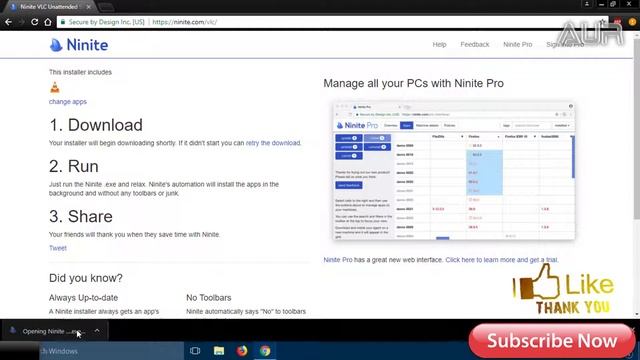Click the change apps link

[x=68, y=102]
